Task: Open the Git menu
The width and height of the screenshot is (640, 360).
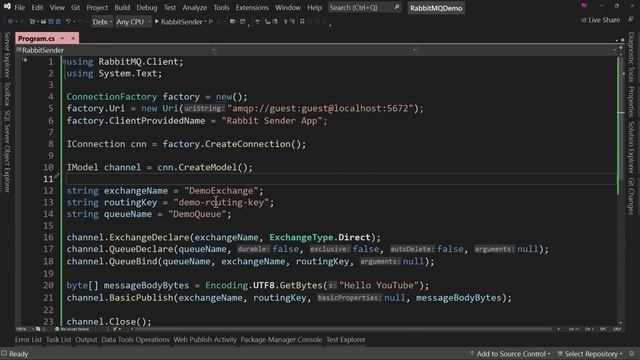Action: click(x=76, y=7)
